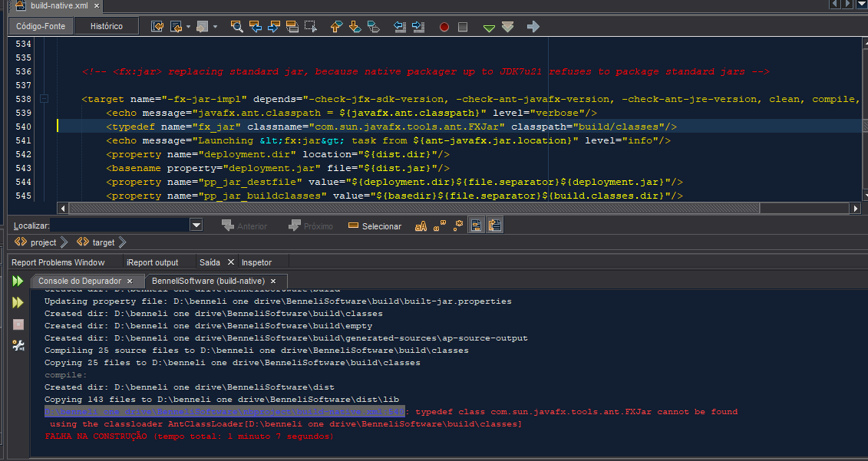The height and width of the screenshot is (461, 868).
Task: Collapse the target element fold at line 538
Action: (44, 99)
